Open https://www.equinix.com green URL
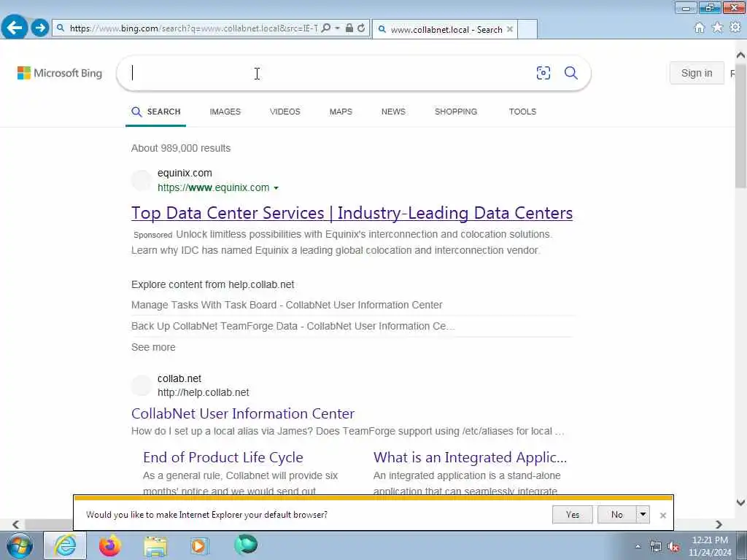Screen dimensions: 747x560 click(x=214, y=187)
